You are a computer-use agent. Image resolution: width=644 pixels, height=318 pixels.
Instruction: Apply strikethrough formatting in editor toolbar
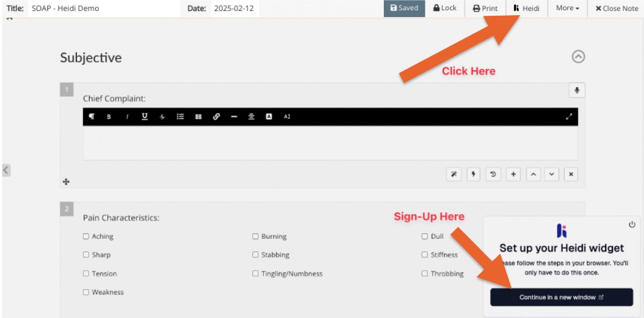pos(163,116)
